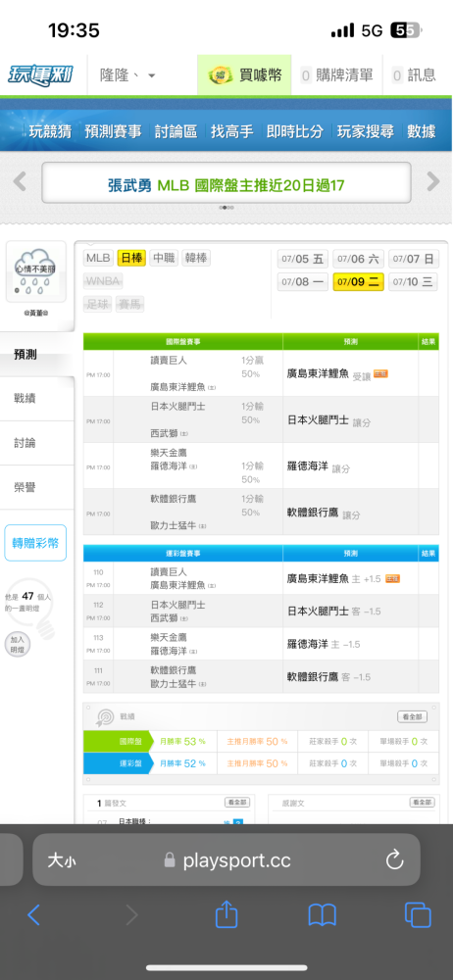Go to 玩競猜 in the navigation bar
Image resolution: width=453 pixels, height=980 pixels.
50,131
